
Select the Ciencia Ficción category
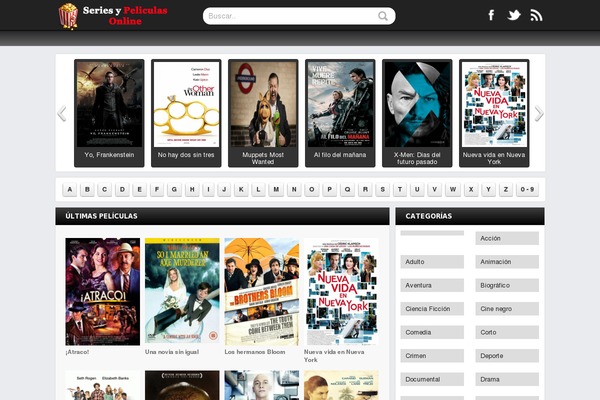click(432, 309)
